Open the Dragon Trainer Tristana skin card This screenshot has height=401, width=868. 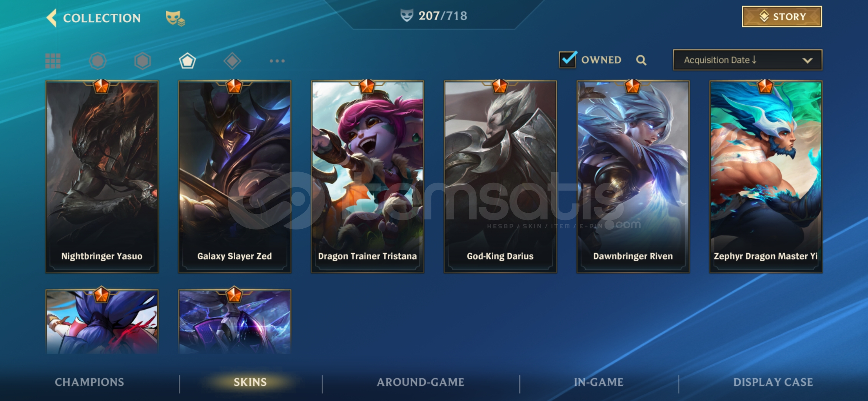[x=368, y=177]
